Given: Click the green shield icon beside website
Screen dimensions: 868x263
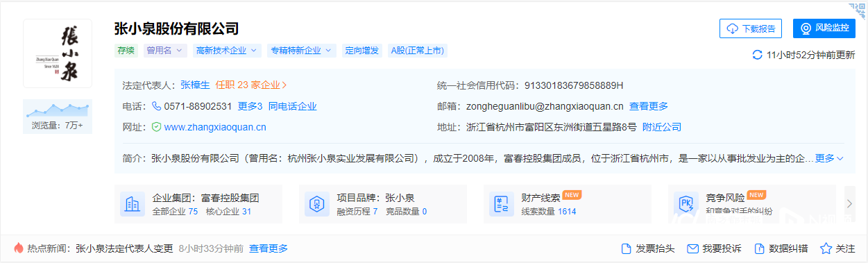Looking at the screenshot, I should coord(157,127).
